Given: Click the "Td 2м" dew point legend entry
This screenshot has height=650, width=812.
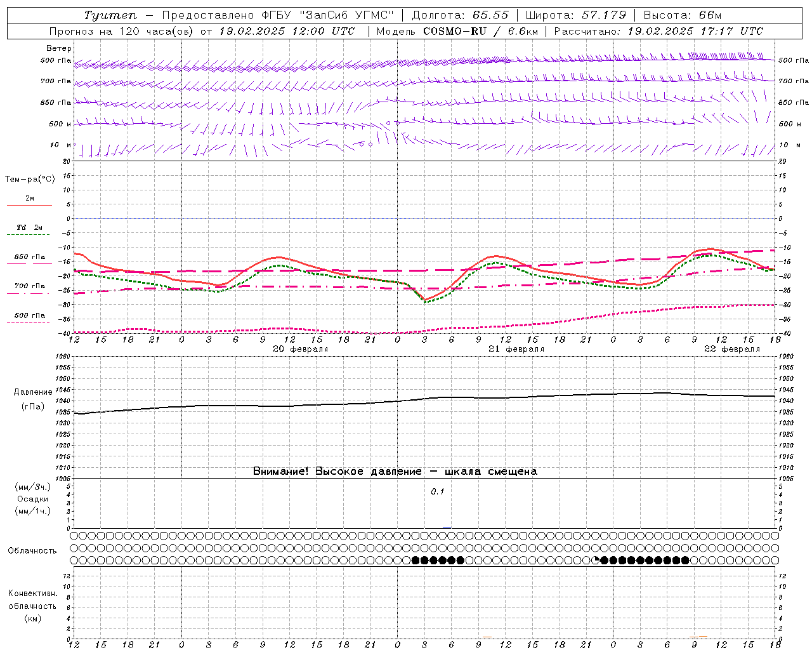Looking at the screenshot, I should (x=29, y=230).
